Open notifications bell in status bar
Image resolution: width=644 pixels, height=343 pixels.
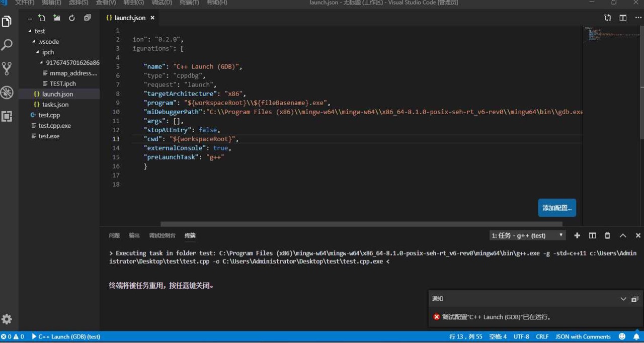(636, 336)
